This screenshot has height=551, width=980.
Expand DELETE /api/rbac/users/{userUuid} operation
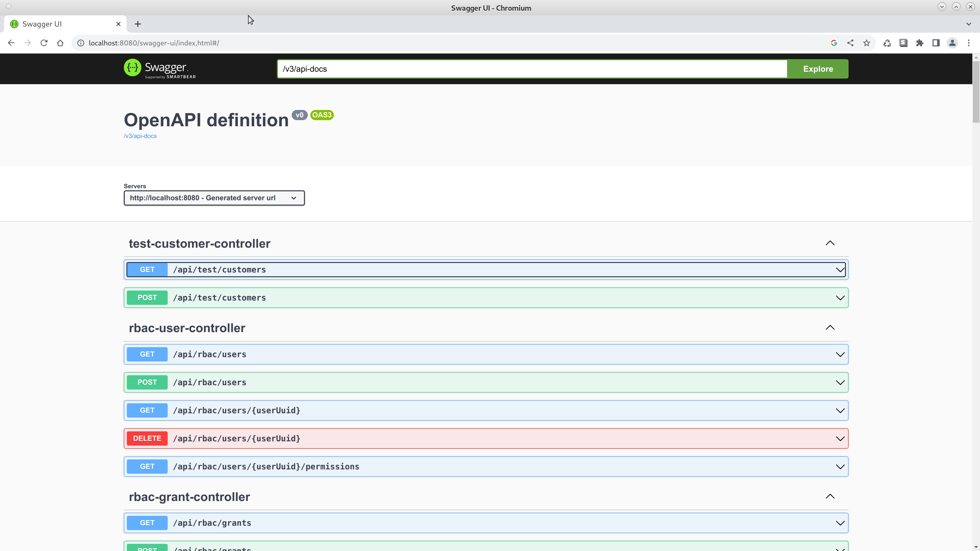pos(486,439)
